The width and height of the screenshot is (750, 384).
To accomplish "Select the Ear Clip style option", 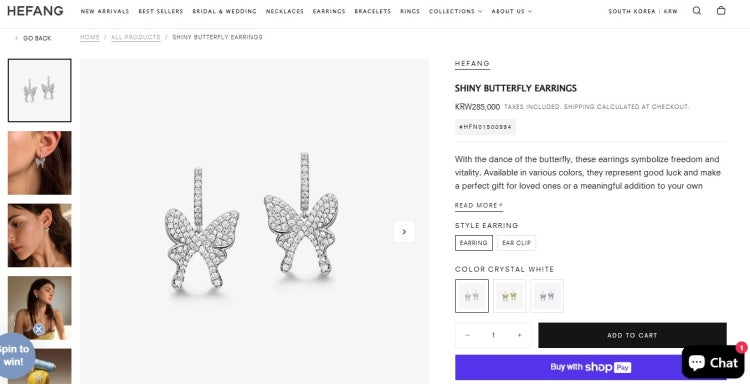I will 517,243.
